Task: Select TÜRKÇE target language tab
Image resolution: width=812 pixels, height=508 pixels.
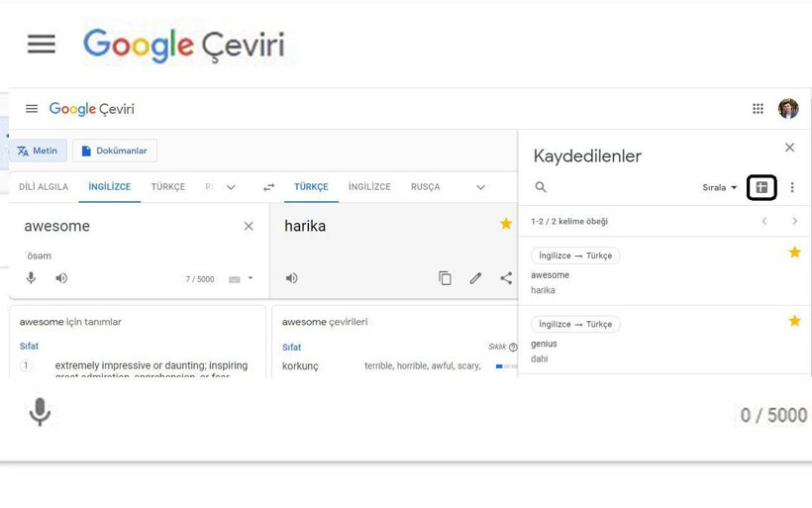Action: click(x=311, y=187)
